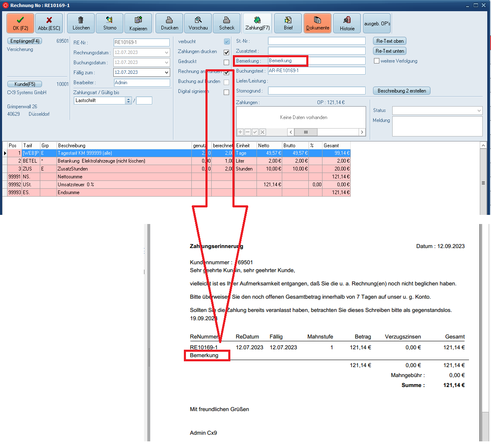491x448 pixels.
Task: Switch to the Zahlung(F7) tab
Action: (257, 23)
